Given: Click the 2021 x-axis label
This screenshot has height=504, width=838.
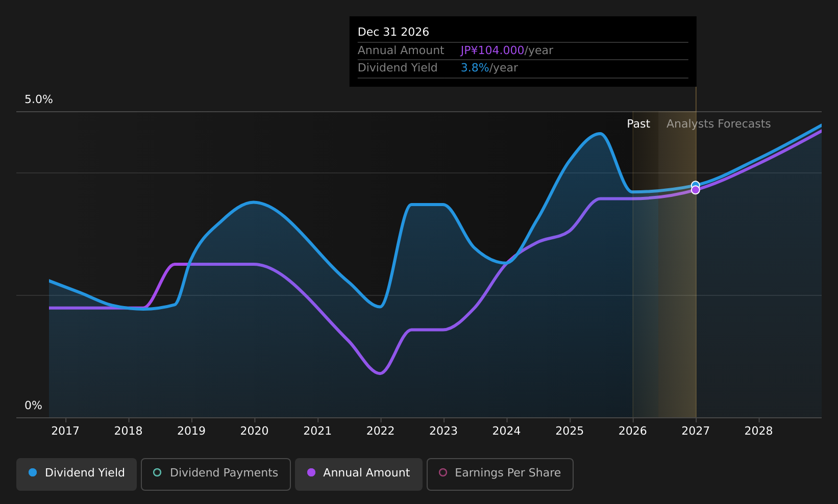Looking at the screenshot, I should click(x=317, y=431).
